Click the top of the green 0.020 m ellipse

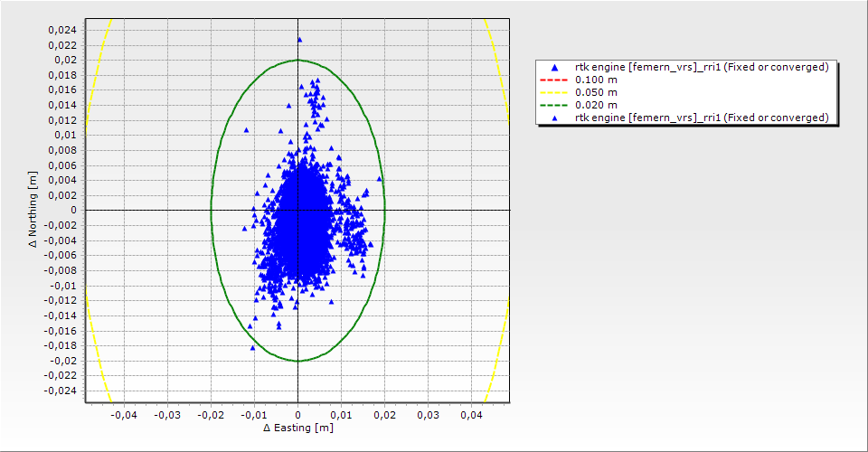[x=297, y=60]
